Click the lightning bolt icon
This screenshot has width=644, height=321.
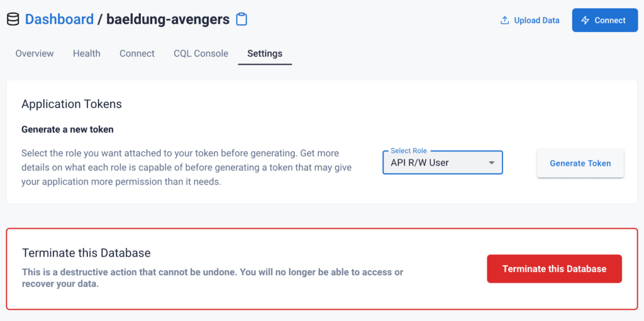pyautogui.click(x=585, y=20)
